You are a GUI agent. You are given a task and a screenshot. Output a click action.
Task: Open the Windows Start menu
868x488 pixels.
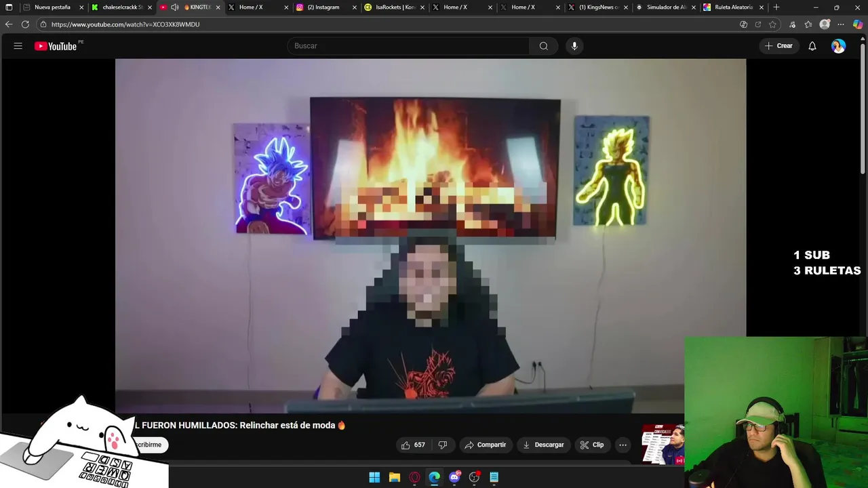coord(374,477)
